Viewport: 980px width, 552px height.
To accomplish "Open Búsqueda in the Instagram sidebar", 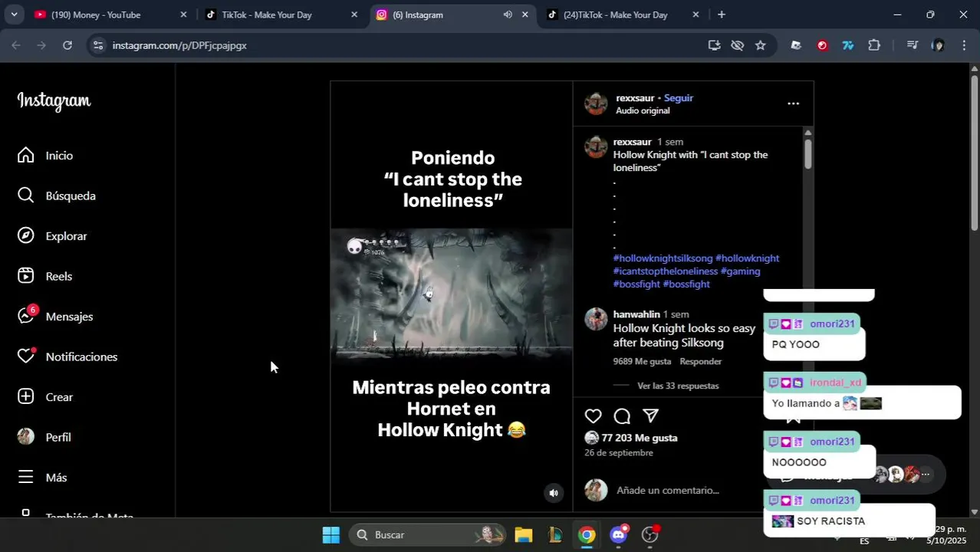I will (x=57, y=195).
